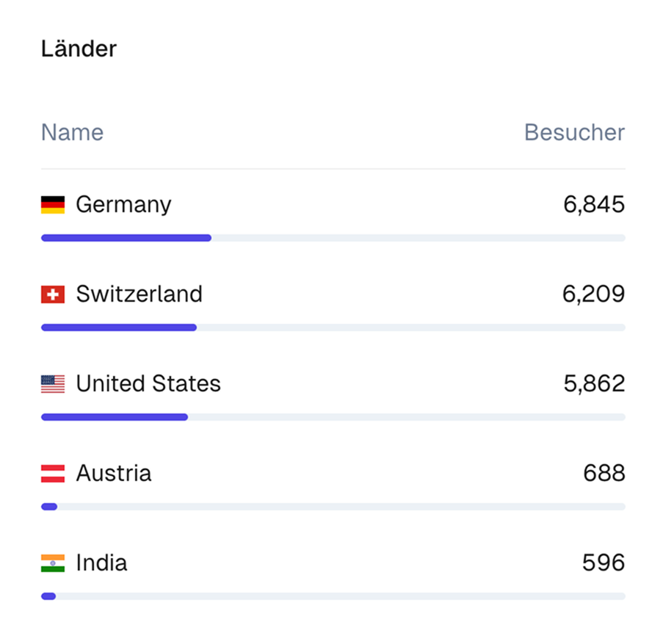The width and height of the screenshot is (663, 644).
Task: Click the Switzerland visitor progress bar
Action: coord(333,328)
